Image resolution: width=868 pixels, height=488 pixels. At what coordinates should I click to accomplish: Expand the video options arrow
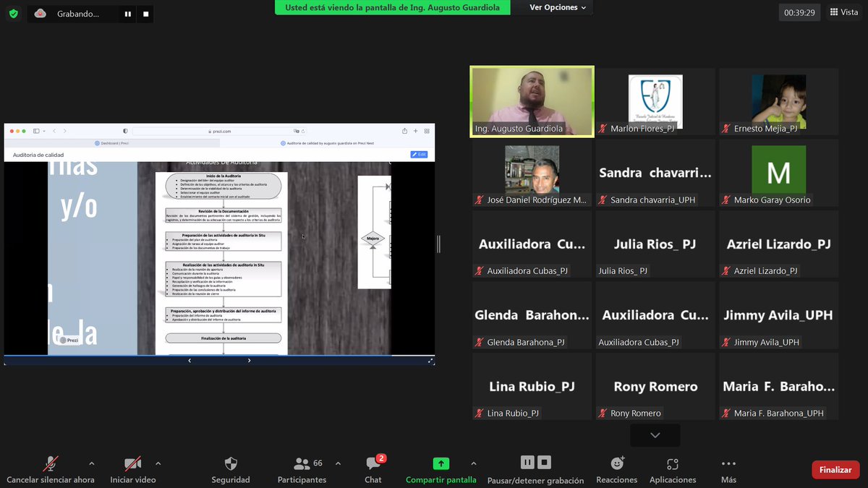[158, 463]
